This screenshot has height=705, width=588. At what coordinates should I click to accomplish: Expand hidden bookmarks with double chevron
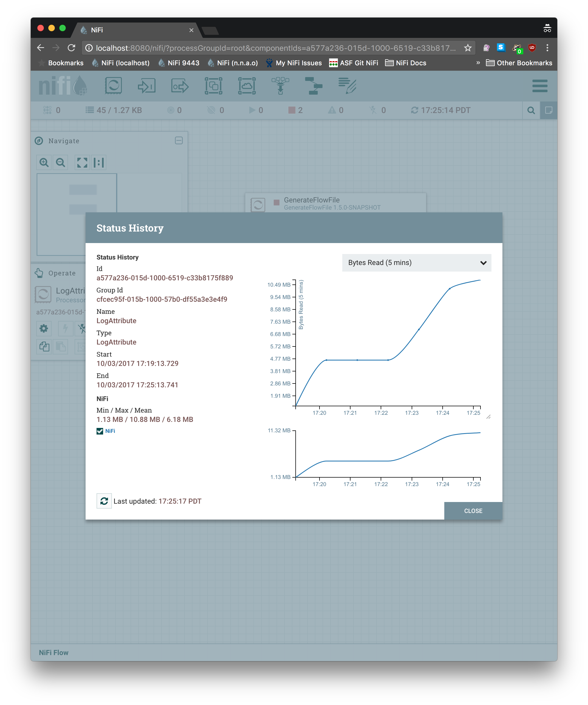(478, 63)
